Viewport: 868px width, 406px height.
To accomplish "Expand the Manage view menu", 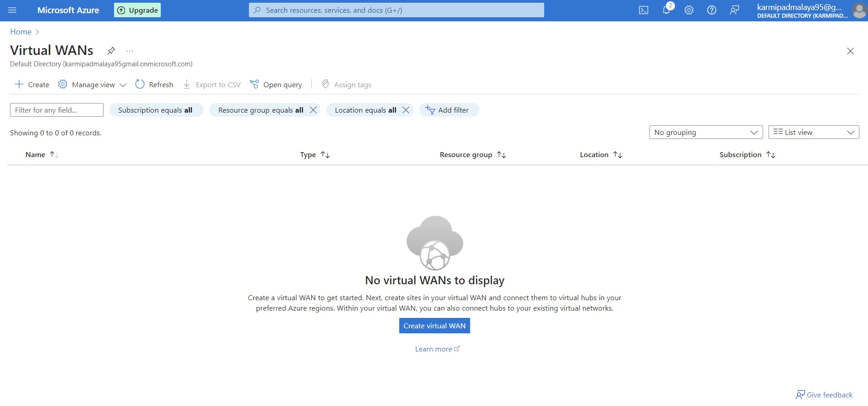I will pyautogui.click(x=92, y=84).
